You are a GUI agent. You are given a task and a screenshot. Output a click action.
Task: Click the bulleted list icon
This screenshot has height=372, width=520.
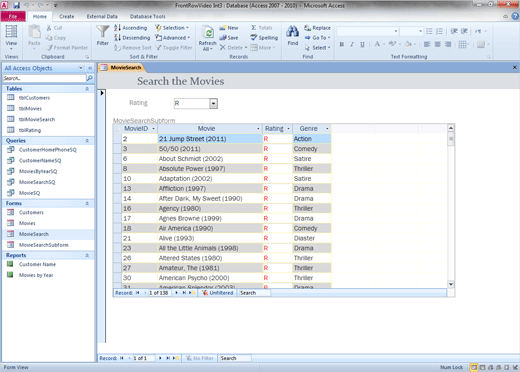point(429,31)
